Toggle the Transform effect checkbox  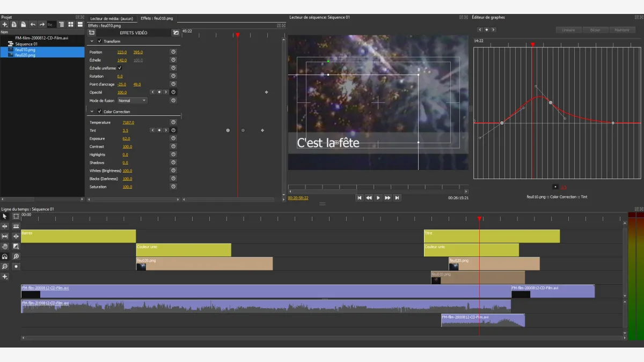click(x=99, y=41)
